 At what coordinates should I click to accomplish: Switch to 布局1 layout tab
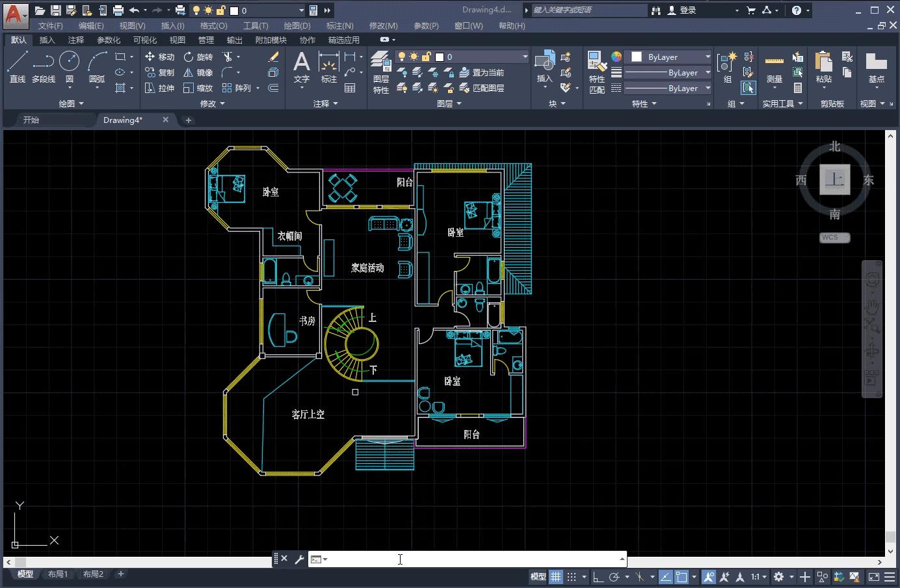(x=58, y=574)
